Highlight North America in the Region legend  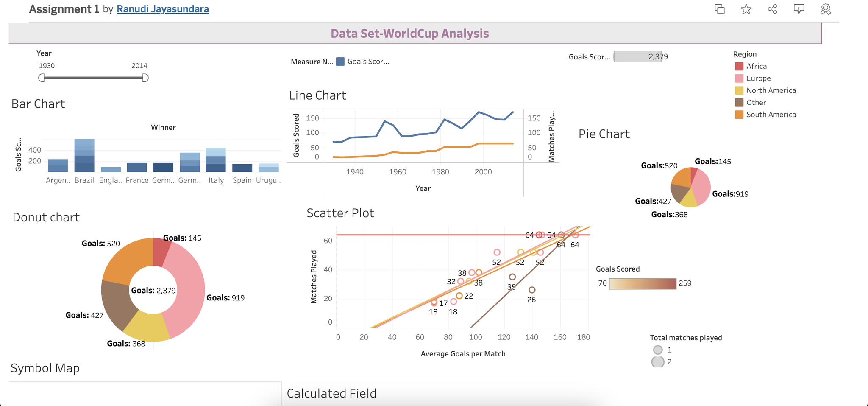(x=739, y=90)
